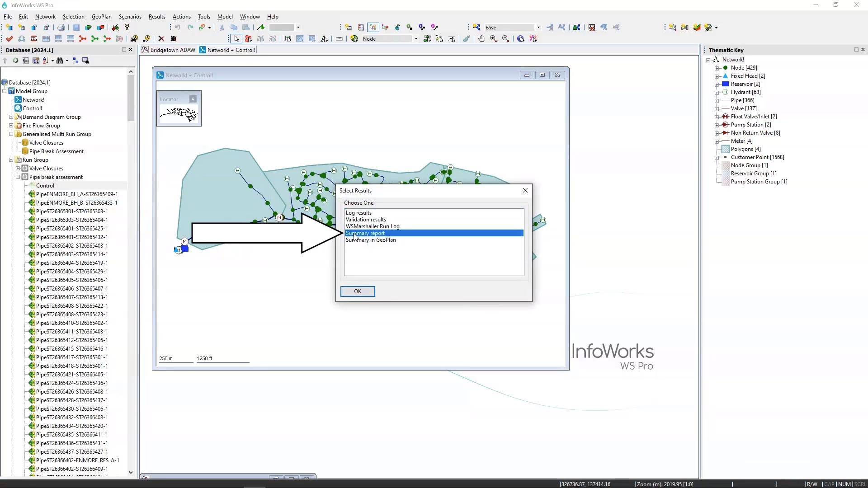Screen dimensions: 868x488
Task: Expand the Node [429] theme entry
Action: point(717,68)
